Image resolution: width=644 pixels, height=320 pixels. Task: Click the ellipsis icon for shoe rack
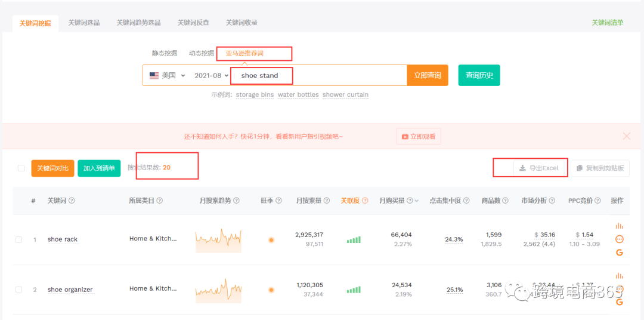[620, 239]
